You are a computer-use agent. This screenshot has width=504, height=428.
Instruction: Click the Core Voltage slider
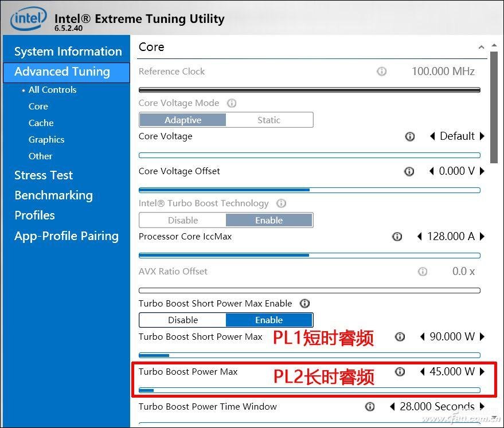coord(310,155)
